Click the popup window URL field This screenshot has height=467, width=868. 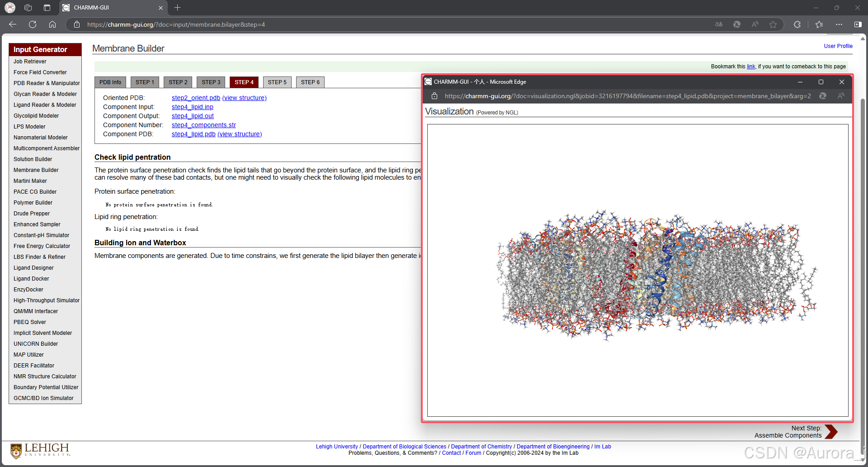click(628, 96)
